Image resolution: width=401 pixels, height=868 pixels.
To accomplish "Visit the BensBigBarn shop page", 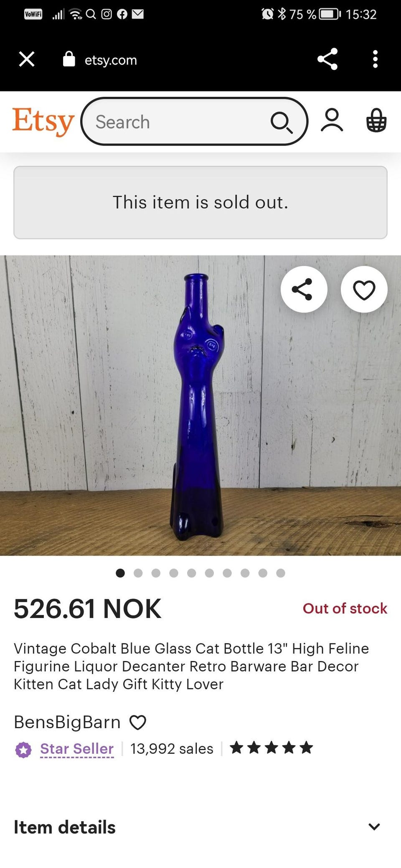I will pyautogui.click(x=67, y=722).
